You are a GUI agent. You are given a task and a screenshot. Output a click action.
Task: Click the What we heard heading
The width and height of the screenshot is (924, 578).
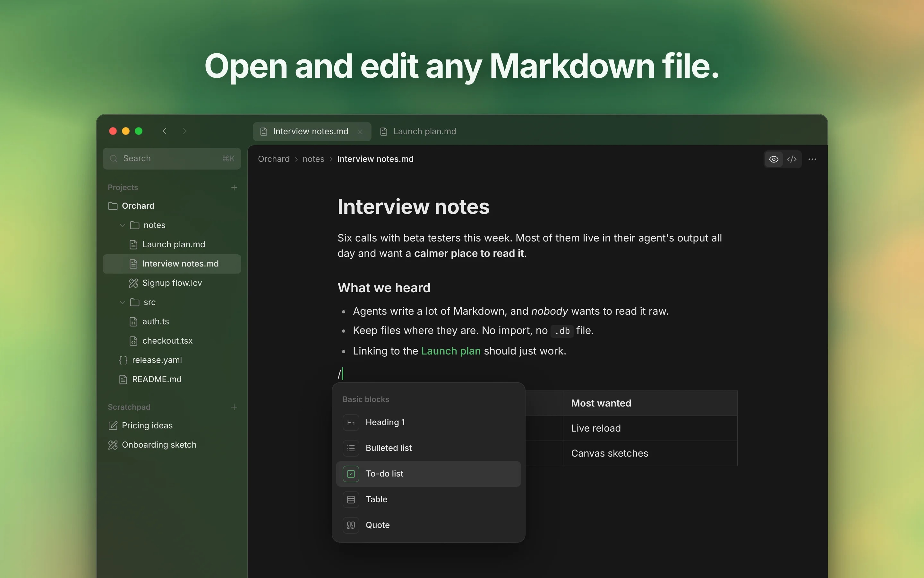384,287
